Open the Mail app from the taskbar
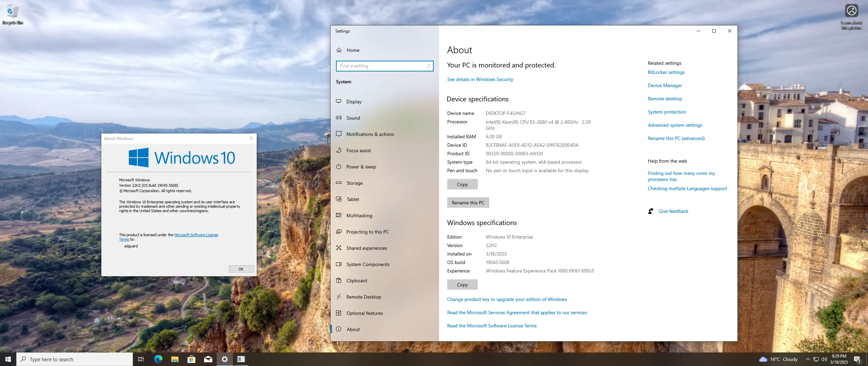Screen dimensions: 868x366 [x=208, y=359]
